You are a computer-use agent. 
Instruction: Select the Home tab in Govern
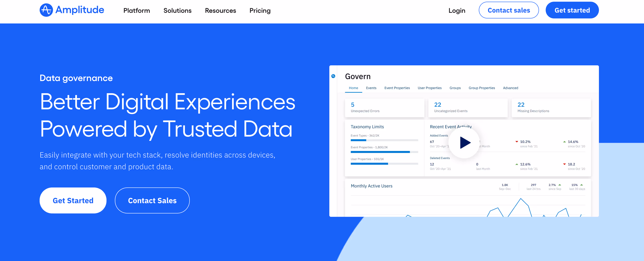pyautogui.click(x=353, y=88)
